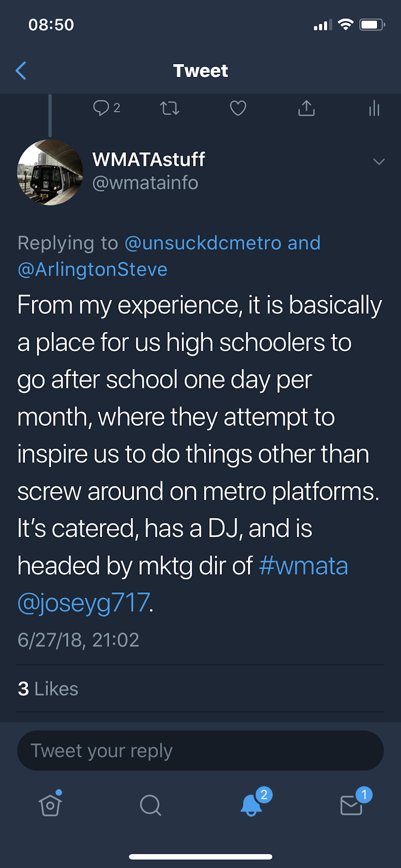401x868 pixels.
Task: Tap the retweet icon
Action: pos(170,109)
